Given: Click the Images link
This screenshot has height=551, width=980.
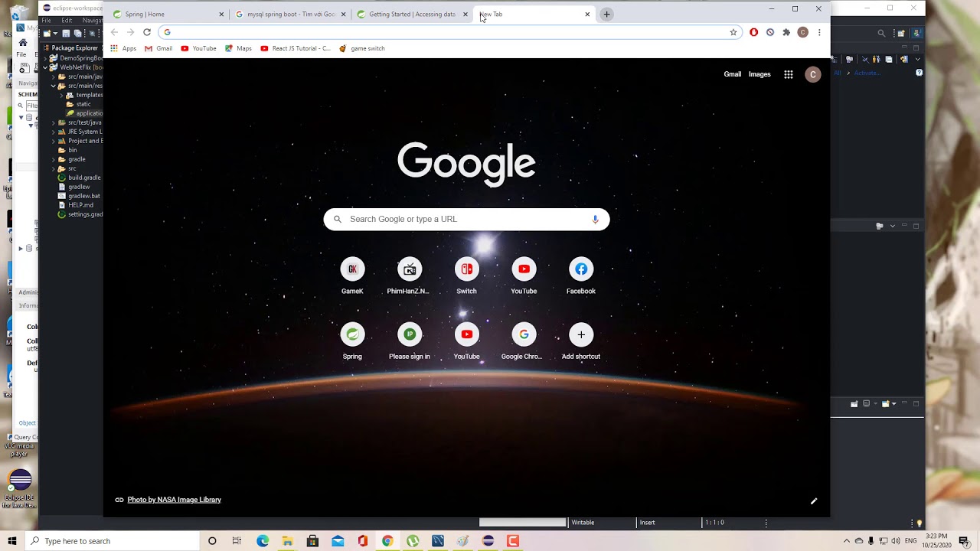Looking at the screenshot, I should 759,74.
